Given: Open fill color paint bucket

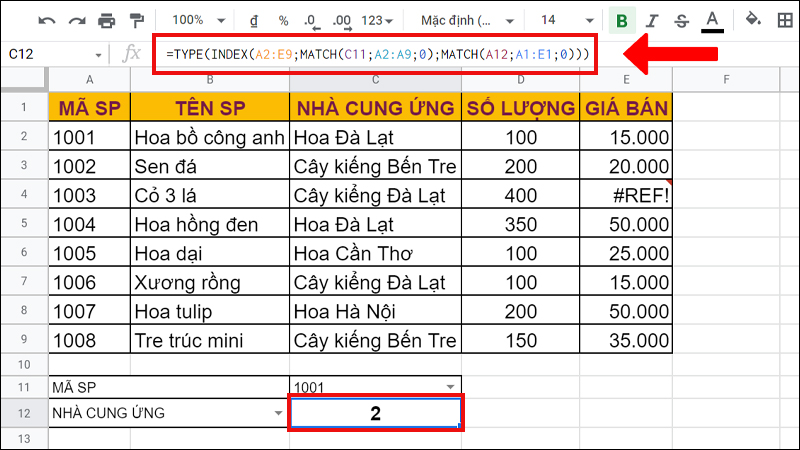Looking at the screenshot, I should point(754,19).
